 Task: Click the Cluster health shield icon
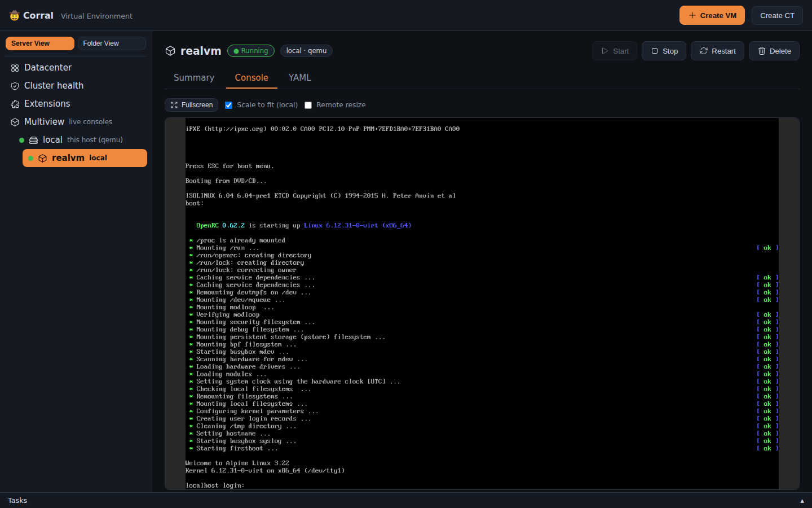(x=15, y=86)
